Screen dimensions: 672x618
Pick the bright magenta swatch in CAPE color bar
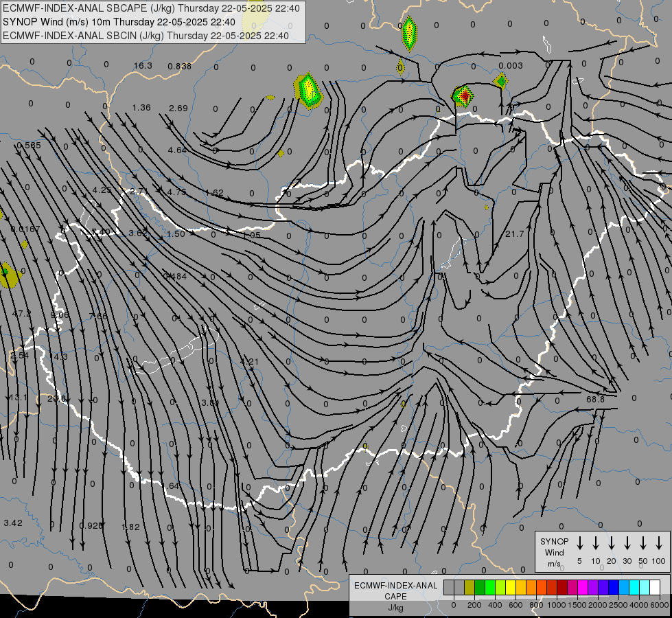[583, 587]
